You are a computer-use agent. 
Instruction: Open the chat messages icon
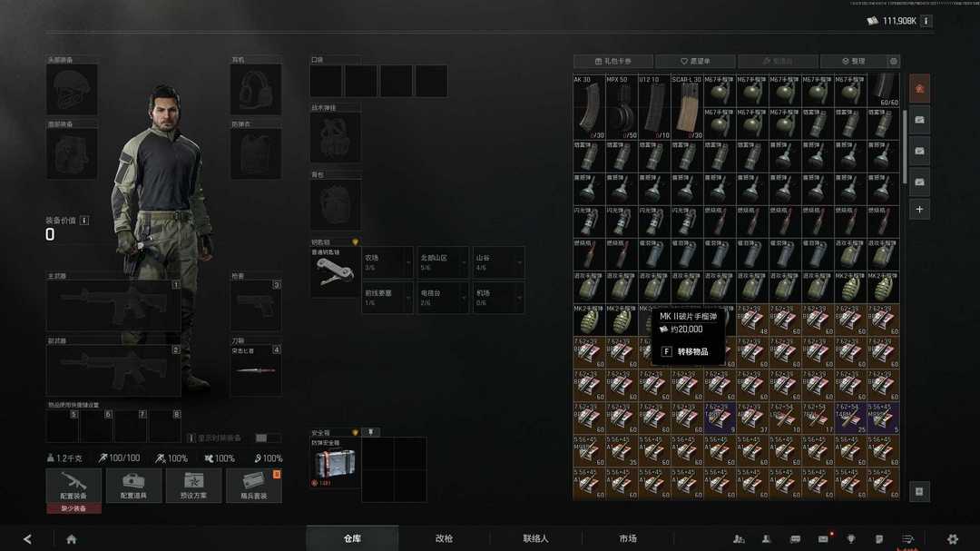[795, 539]
